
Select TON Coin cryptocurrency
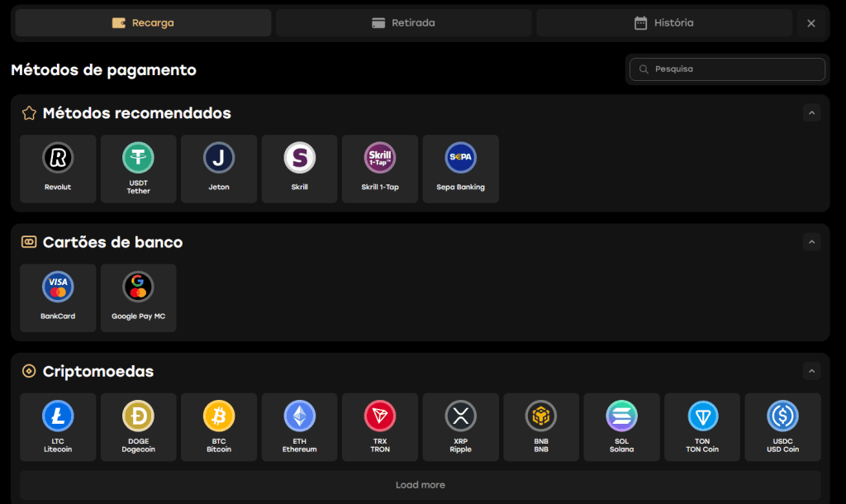(x=702, y=427)
